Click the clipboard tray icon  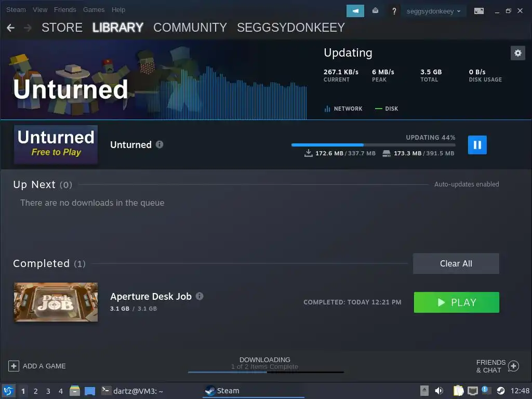[x=458, y=391]
